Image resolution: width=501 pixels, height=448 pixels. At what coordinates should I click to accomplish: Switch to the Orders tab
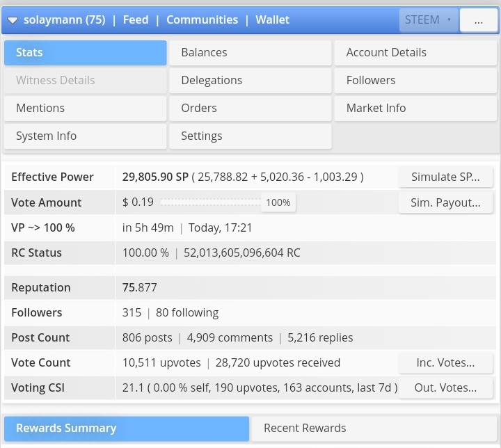[x=250, y=109]
